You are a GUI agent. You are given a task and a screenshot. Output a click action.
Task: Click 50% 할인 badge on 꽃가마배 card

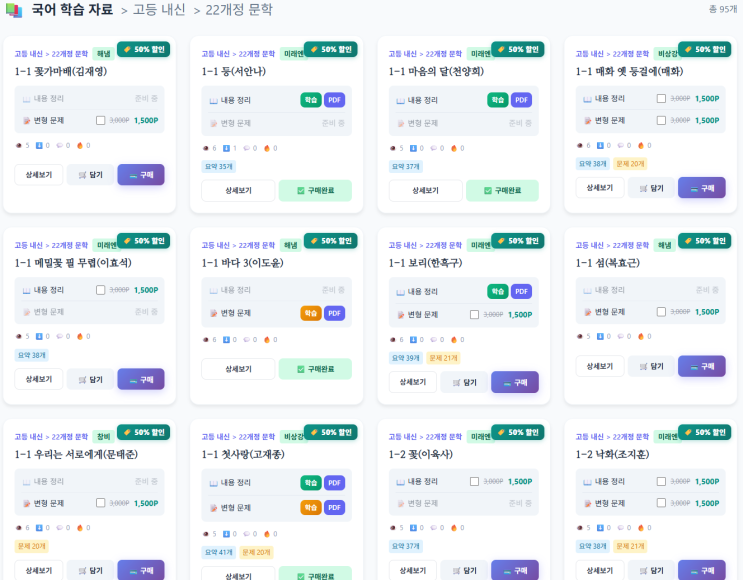144,49
